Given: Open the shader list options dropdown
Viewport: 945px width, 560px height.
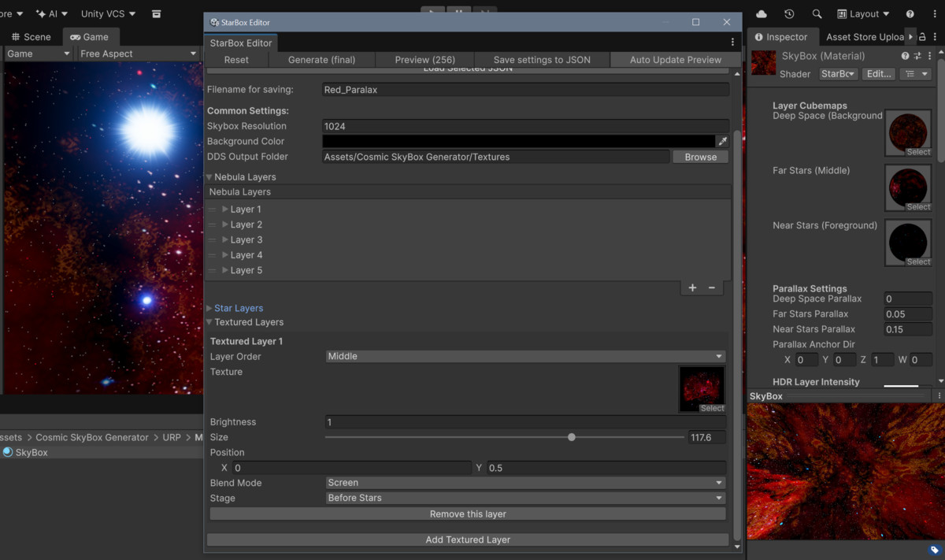Looking at the screenshot, I should [x=915, y=74].
